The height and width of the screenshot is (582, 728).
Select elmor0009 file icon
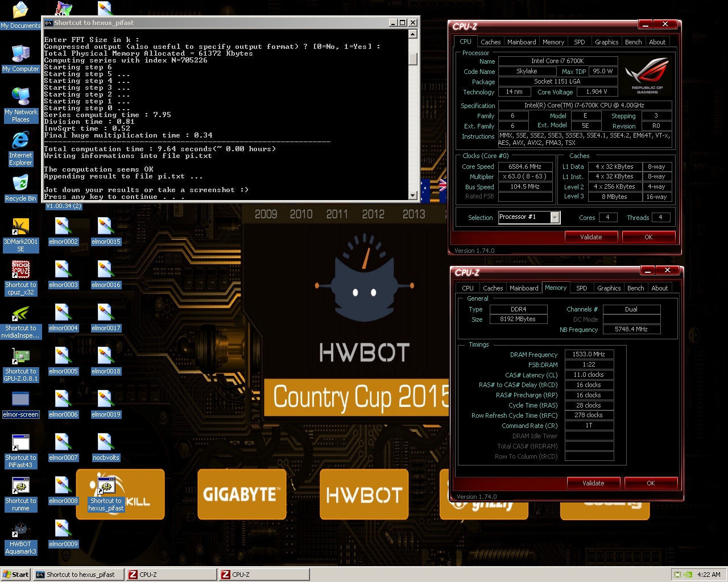63,534
